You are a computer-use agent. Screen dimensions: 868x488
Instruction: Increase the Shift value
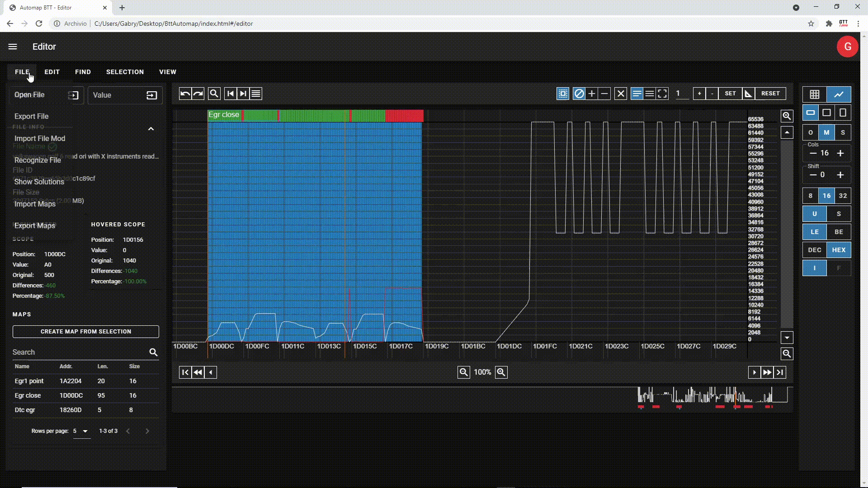point(840,175)
